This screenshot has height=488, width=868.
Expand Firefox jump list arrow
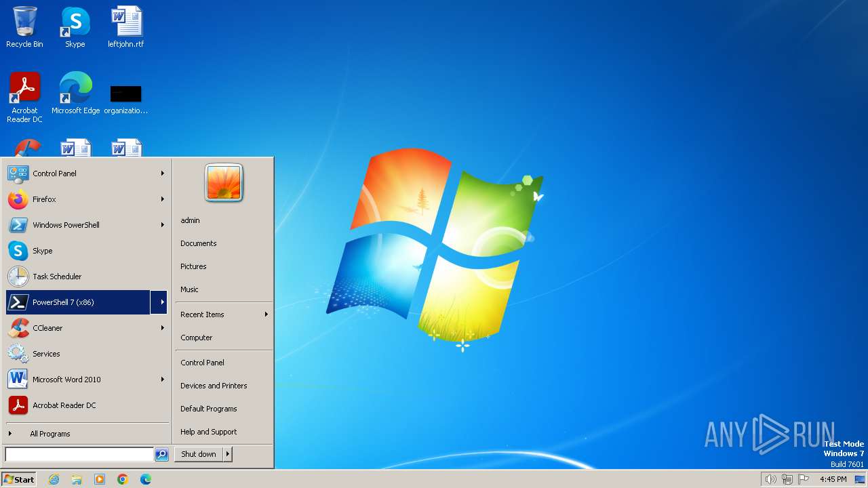pyautogui.click(x=163, y=199)
